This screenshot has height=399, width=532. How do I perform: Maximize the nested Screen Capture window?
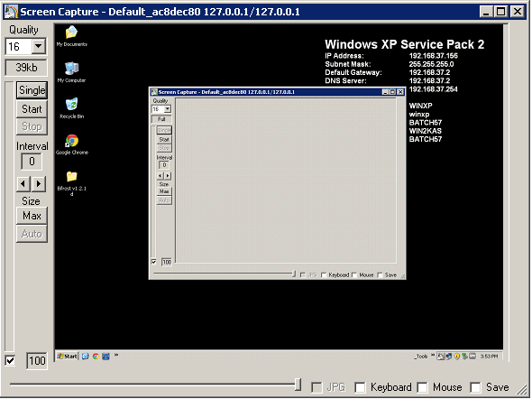click(x=393, y=92)
